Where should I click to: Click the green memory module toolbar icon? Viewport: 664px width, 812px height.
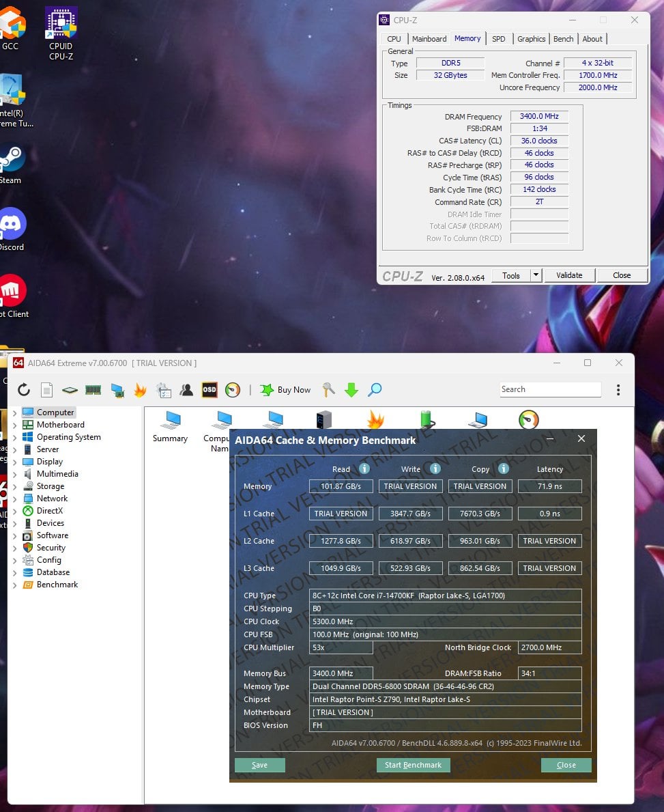93,390
